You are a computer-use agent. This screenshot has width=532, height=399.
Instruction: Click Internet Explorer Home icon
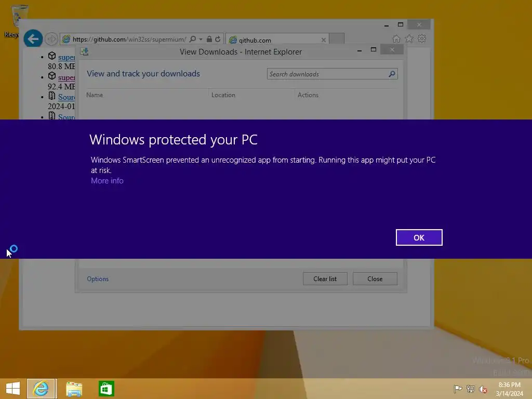[396, 38]
